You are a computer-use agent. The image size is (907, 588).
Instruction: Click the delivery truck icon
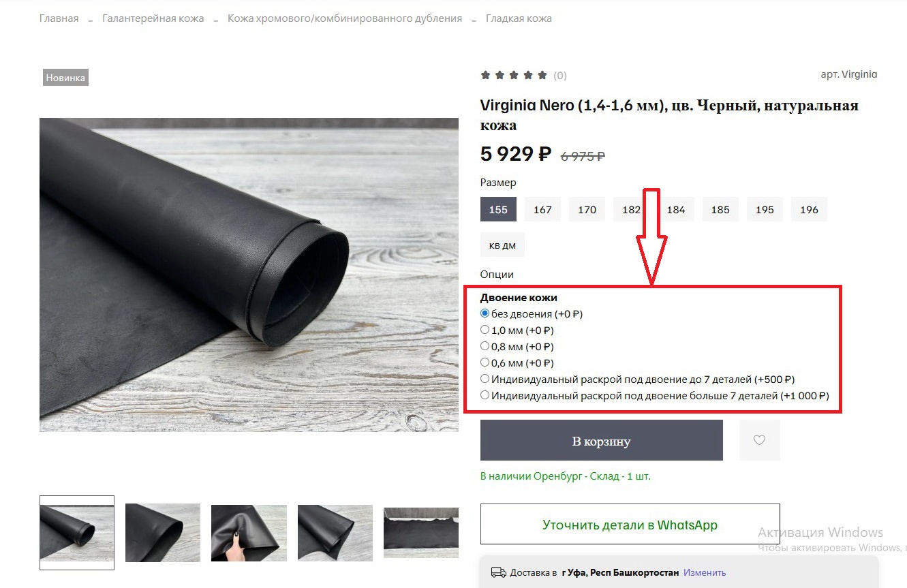[499, 572]
